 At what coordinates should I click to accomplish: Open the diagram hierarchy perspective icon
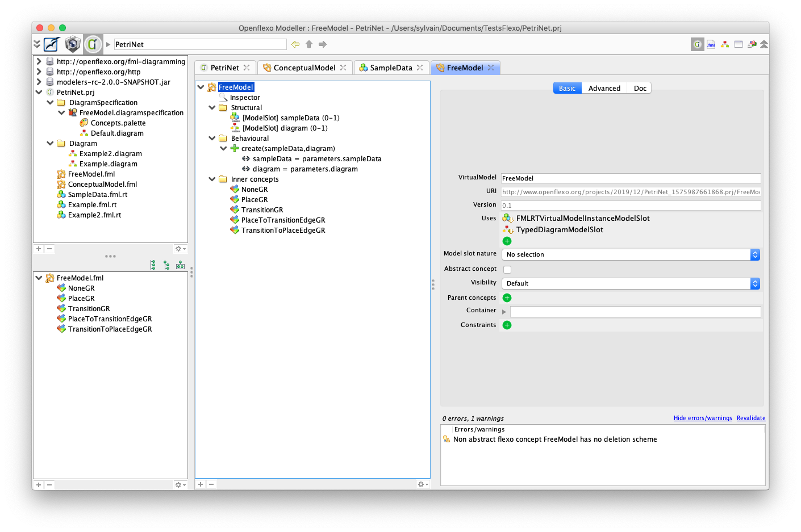tap(725, 44)
